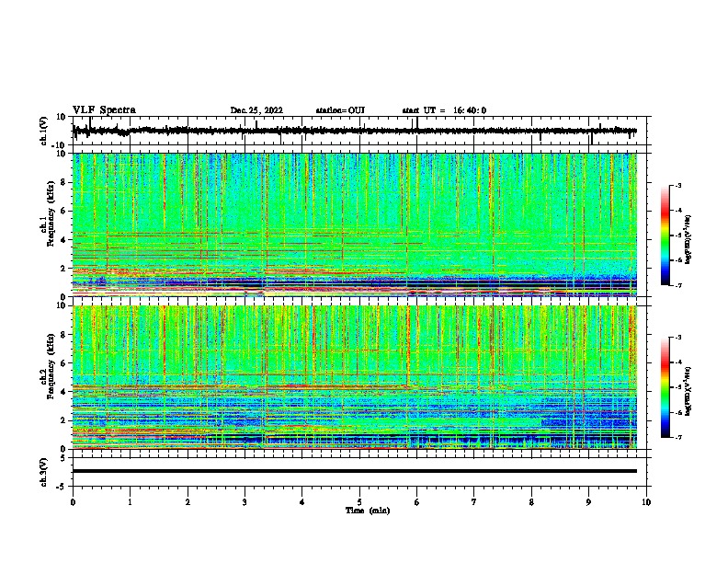Image resolution: width=728 pixels, height=563 pixels.
Task: Click the "ch.3(V)" axis label
Action: coord(44,472)
